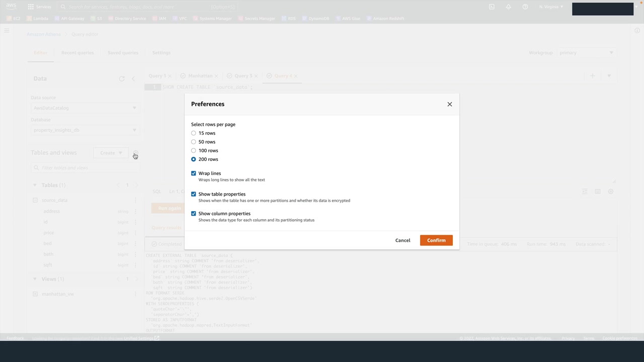
Task: Expand the manhattan_vw view
Action: tap(35, 294)
